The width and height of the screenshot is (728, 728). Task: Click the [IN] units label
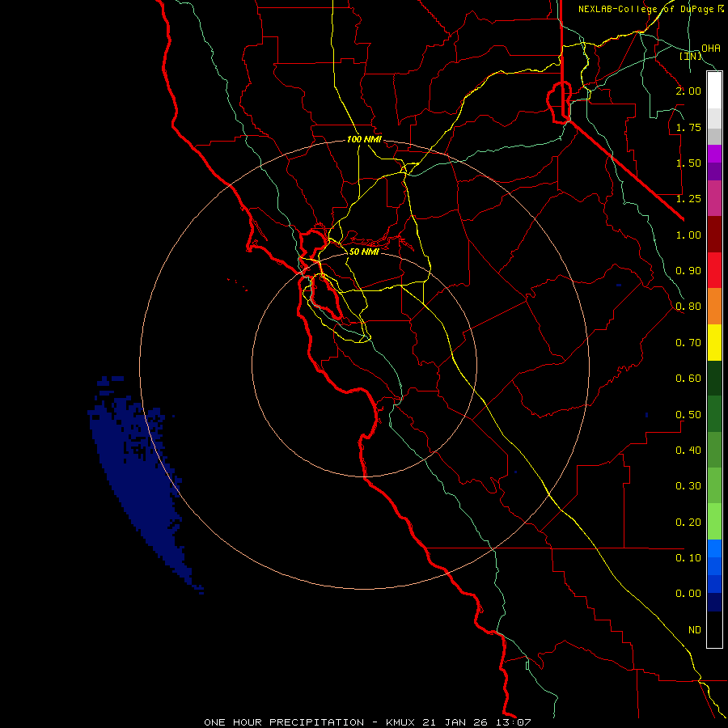click(x=691, y=56)
